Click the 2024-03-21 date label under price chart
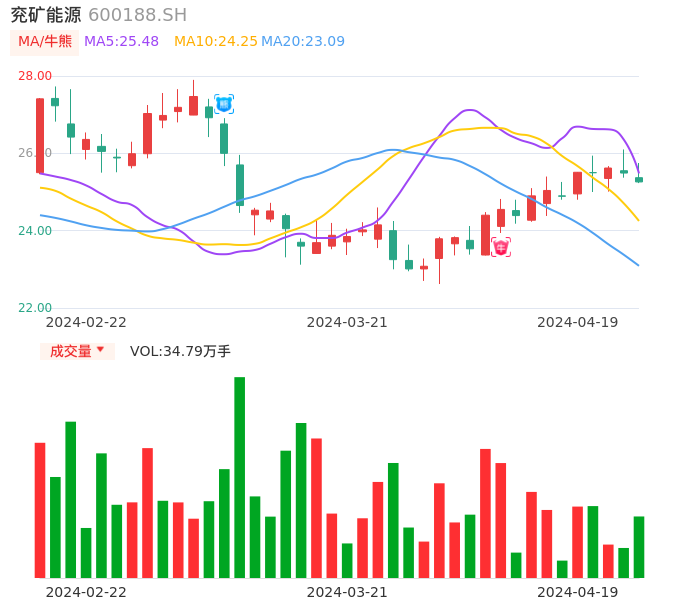 pos(347,322)
